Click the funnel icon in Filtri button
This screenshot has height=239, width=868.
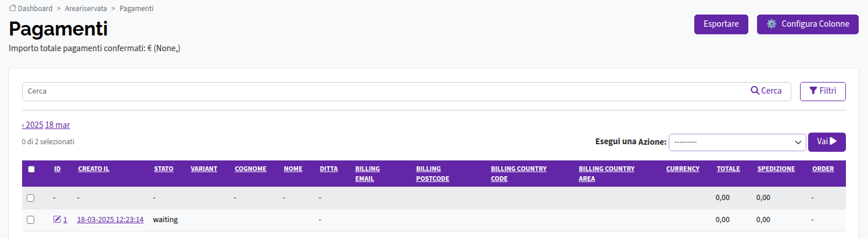coord(813,91)
